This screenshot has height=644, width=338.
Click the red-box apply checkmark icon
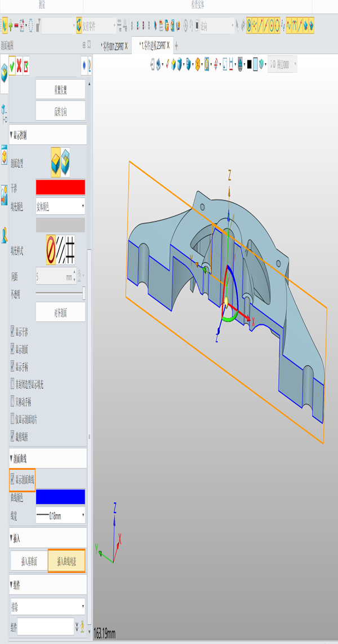pyautogui.click(x=26, y=66)
